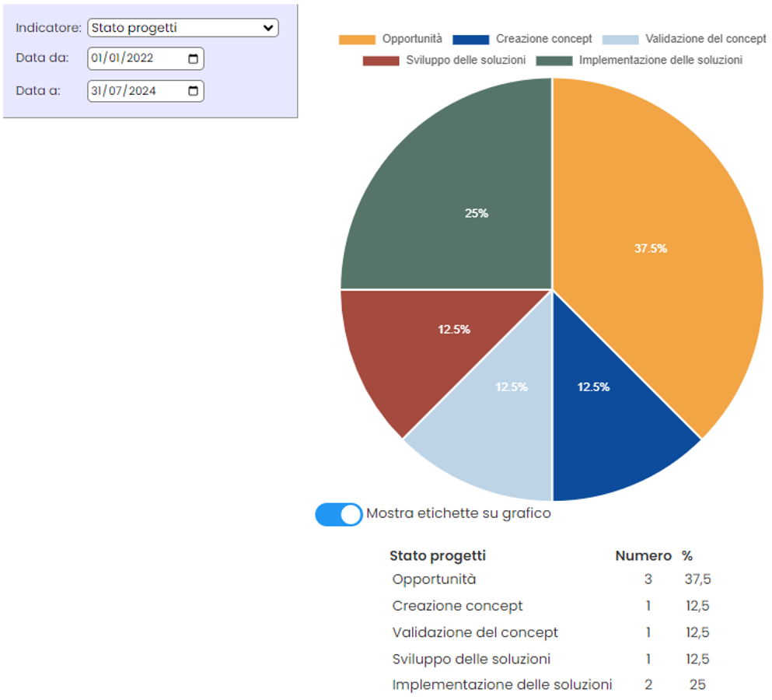Open calendar picker for Data da field
Viewport: 772px width, 700px height.
(193, 58)
